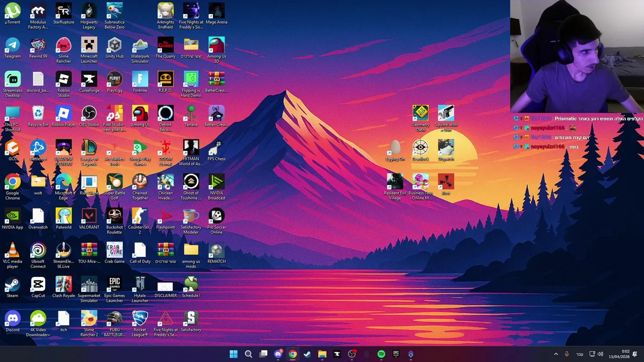
Task: Select the Mage Arena icon
Action: point(216,14)
